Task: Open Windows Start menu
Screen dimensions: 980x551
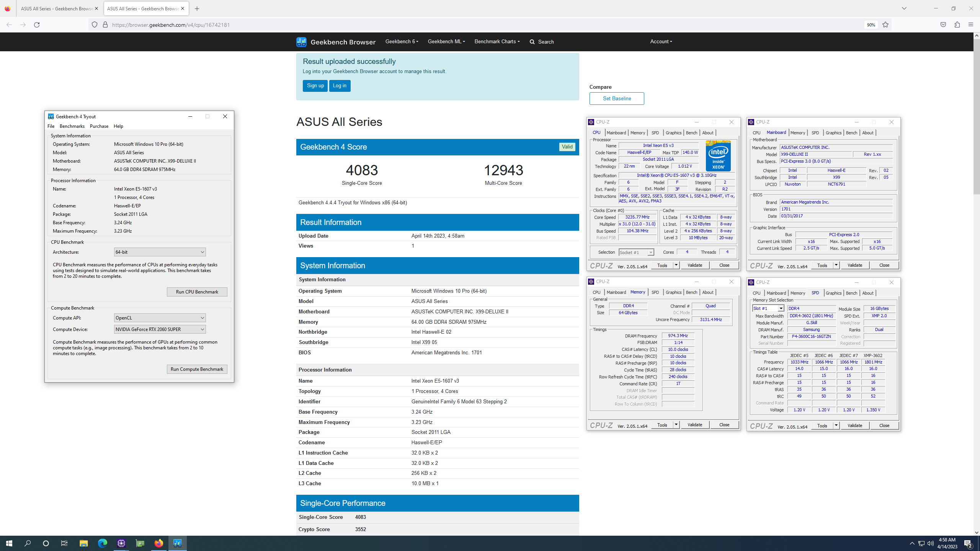Action: point(9,543)
